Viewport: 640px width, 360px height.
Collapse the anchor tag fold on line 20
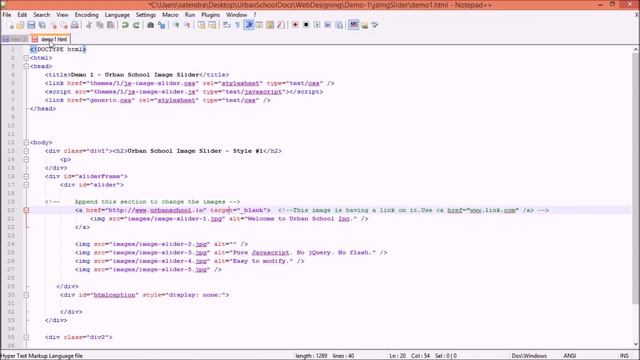26,210
